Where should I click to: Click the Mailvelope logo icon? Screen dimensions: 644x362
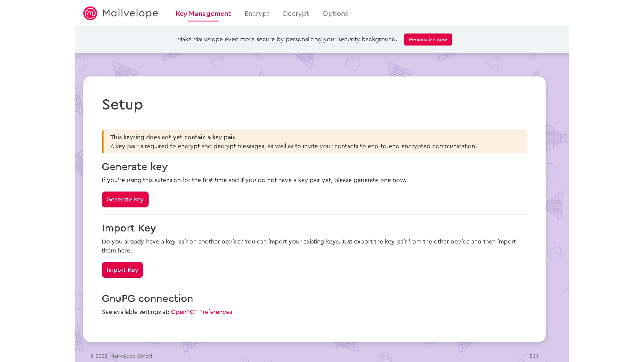click(x=90, y=13)
